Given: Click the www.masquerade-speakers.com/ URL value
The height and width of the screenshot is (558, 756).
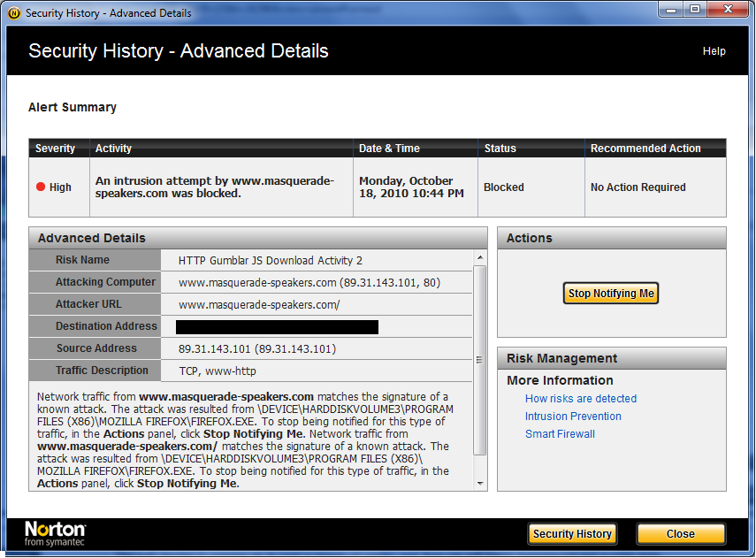Looking at the screenshot, I should pyautogui.click(x=259, y=305).
